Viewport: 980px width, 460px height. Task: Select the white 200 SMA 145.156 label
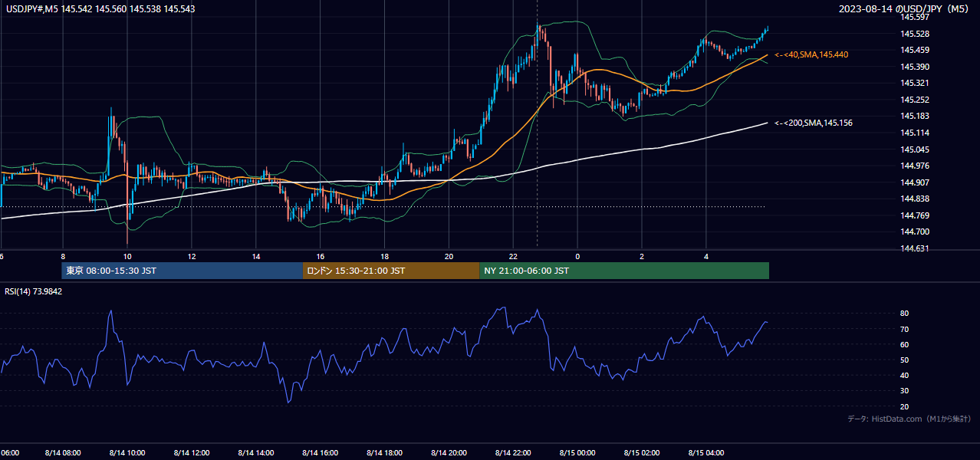click(x=814, y=123)
